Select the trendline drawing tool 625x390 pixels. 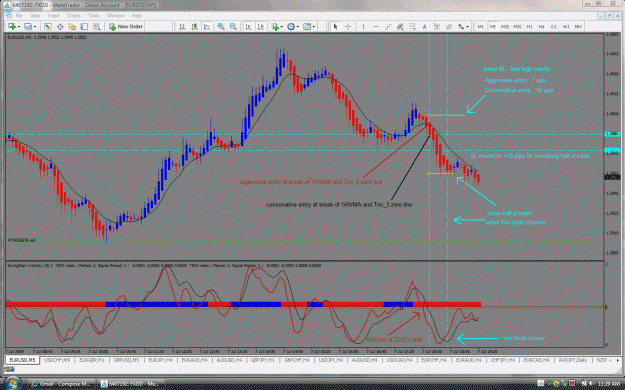click(x=388, y=27)
